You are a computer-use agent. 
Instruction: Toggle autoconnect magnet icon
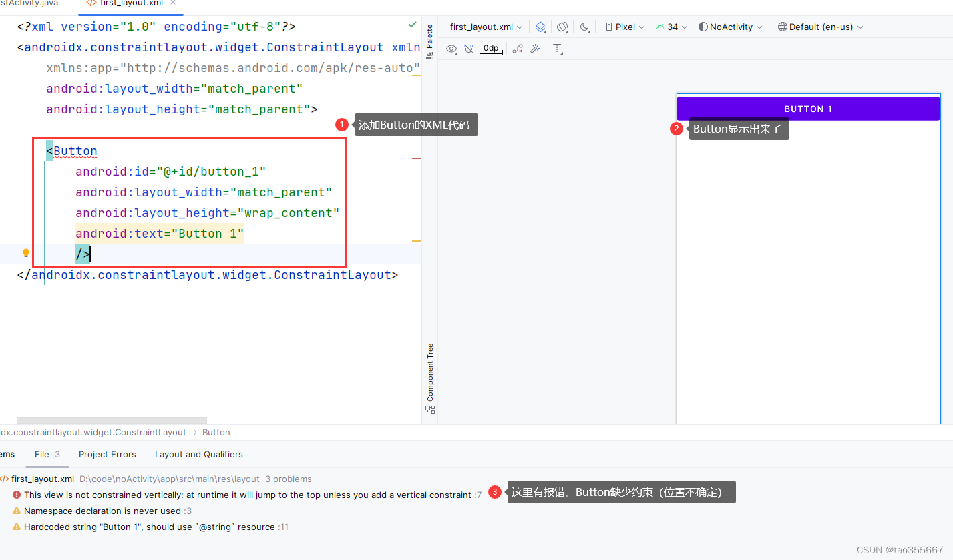(469, 49)
